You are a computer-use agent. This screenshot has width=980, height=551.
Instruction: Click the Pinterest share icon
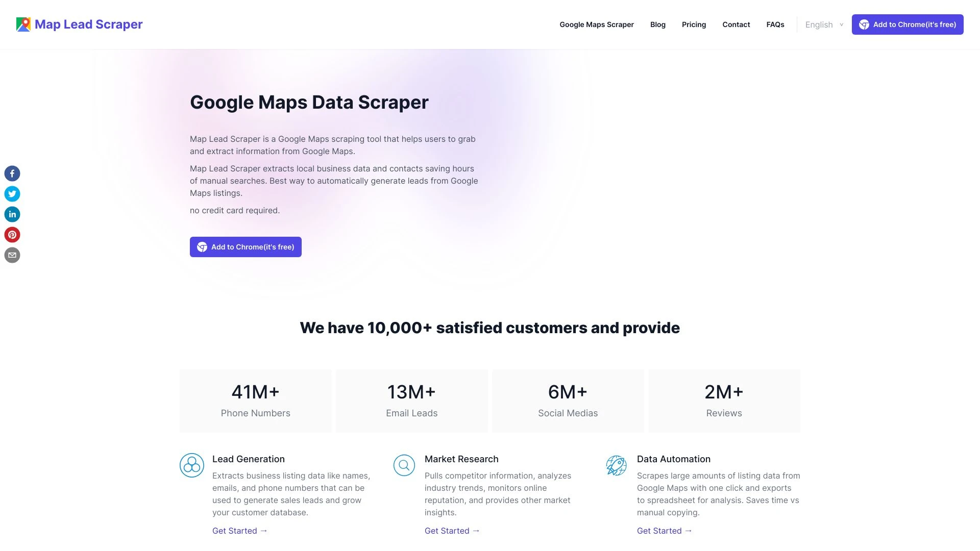click(x=12, y=235)
